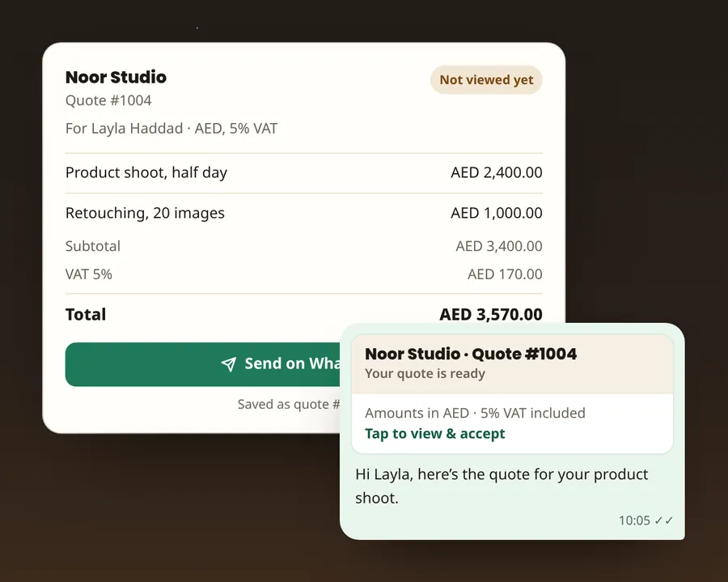The image size is (728, 582).
Task: Click the AED 3,570.00 total amount
Action: 491,314
